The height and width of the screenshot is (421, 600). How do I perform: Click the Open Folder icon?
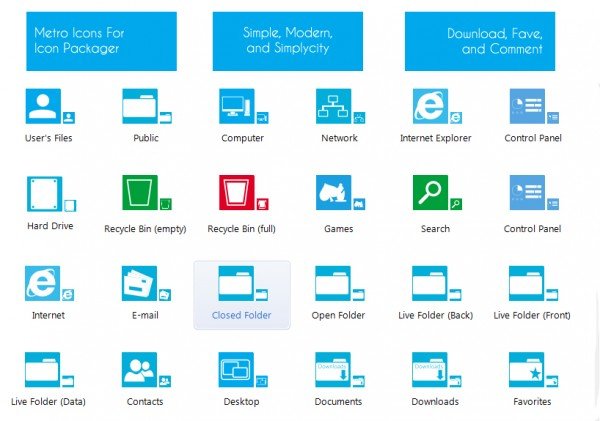click(x=333, y=284)
